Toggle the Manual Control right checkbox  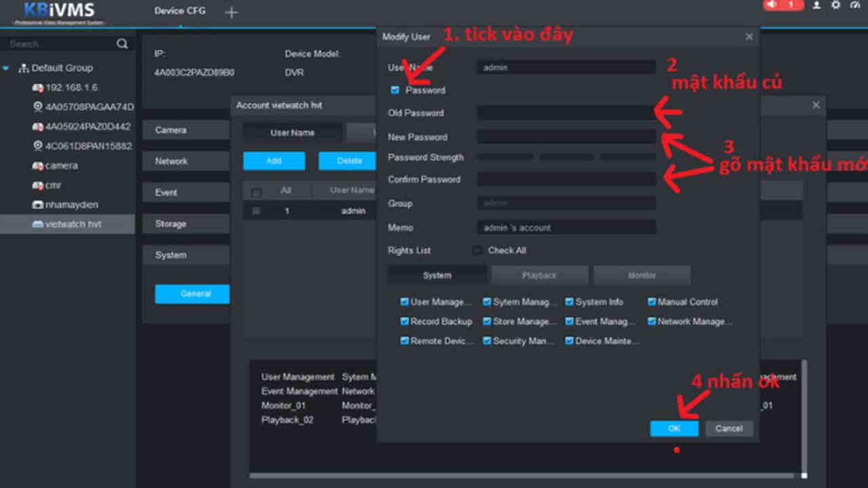pos(652,302)
